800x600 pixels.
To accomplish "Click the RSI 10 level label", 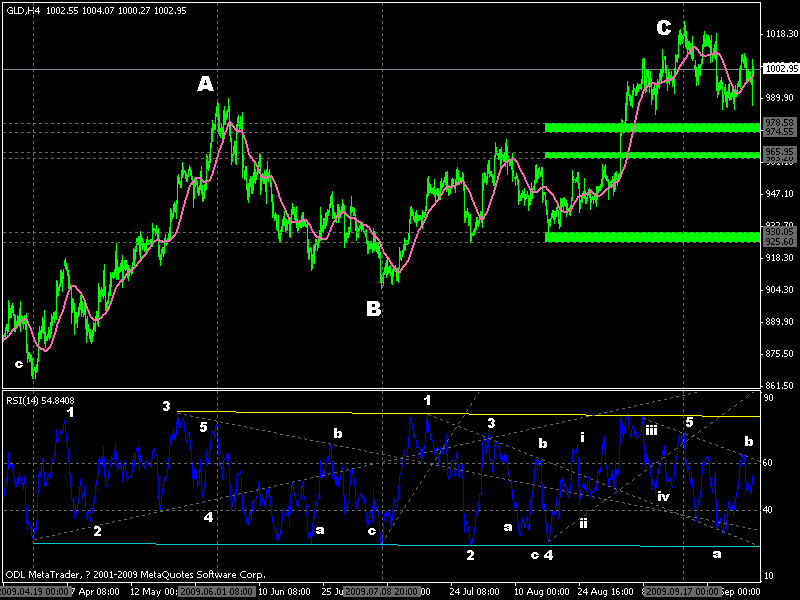I will 768,576.
